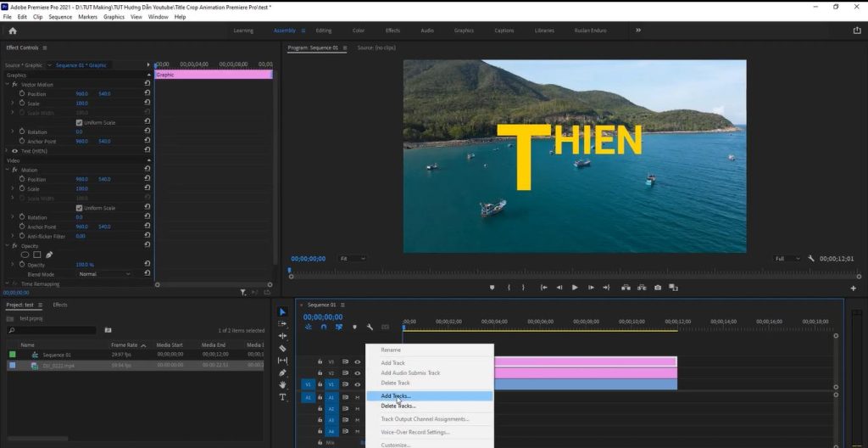This screenshot has height=448, width=868.
Task: Open Timeline Display Settings wrench
Action: coord(370,328)
